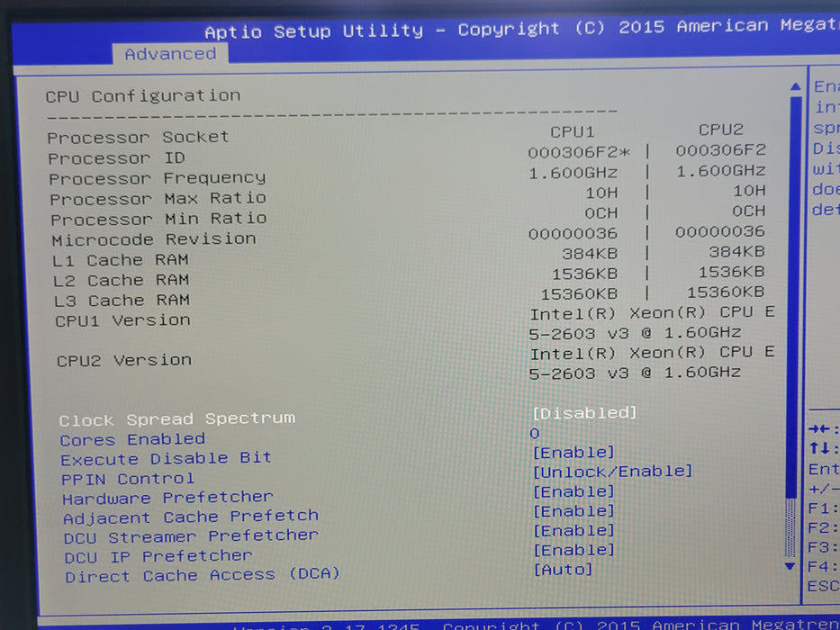Select the PPIN Control option
The height and width of the screenshot is (630, 840).
(x=128, y=479)
